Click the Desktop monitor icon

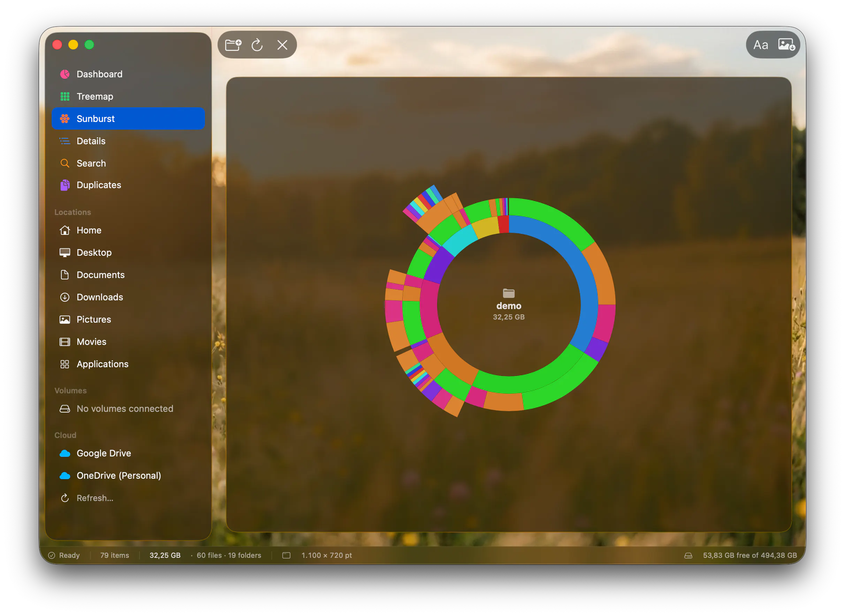(65, 253)
